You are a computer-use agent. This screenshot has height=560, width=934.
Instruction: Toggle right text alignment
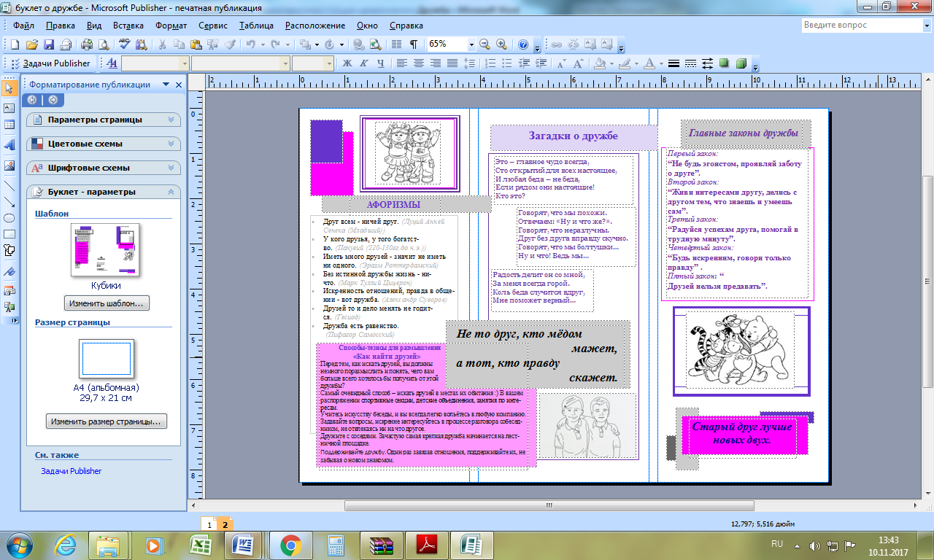tap(436, 63)
